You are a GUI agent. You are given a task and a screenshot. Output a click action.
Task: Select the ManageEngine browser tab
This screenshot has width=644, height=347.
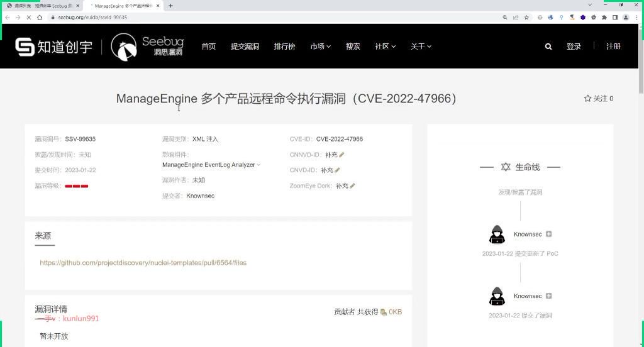point(122,6)
